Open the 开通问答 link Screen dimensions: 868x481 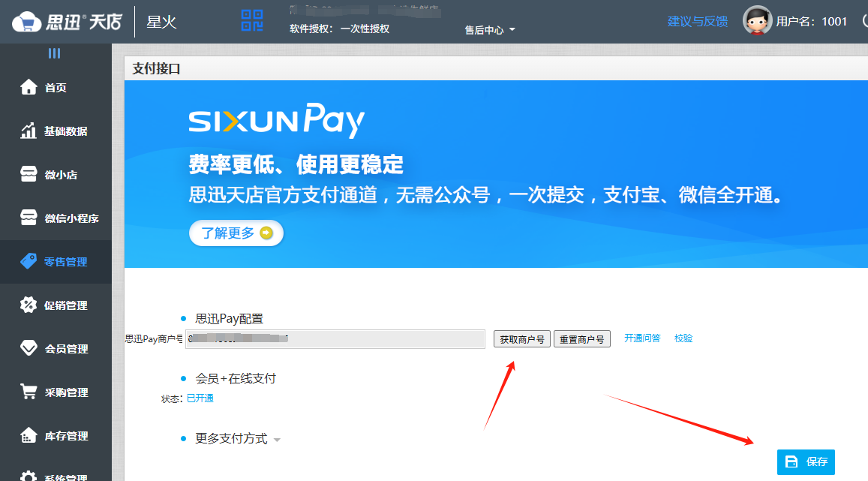[x=642, y=338]
